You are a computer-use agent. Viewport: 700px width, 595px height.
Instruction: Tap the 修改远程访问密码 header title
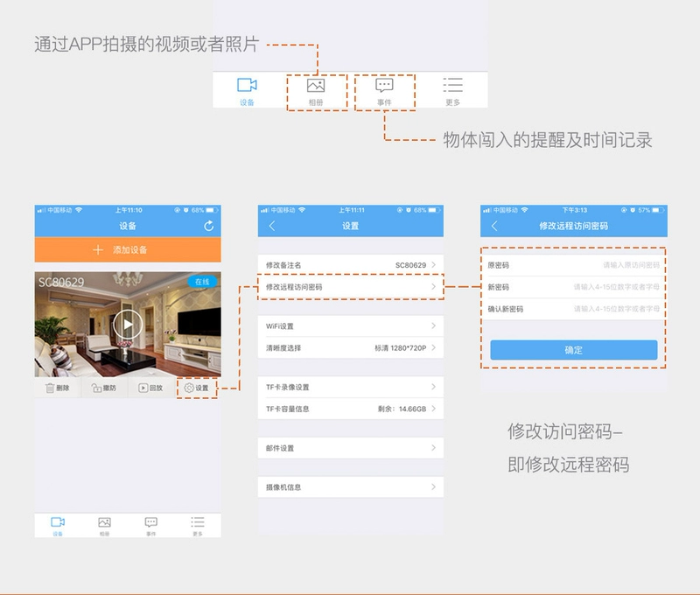tap(574, 226)
